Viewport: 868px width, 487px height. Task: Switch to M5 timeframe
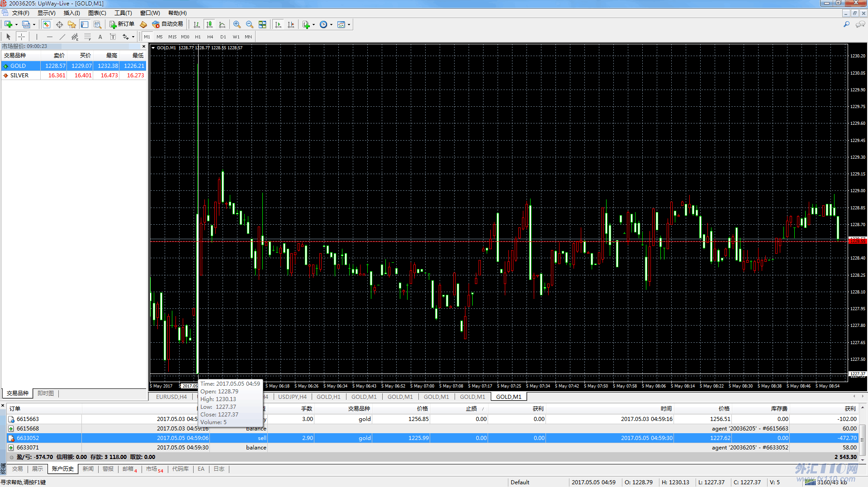[x=160, y=37]
